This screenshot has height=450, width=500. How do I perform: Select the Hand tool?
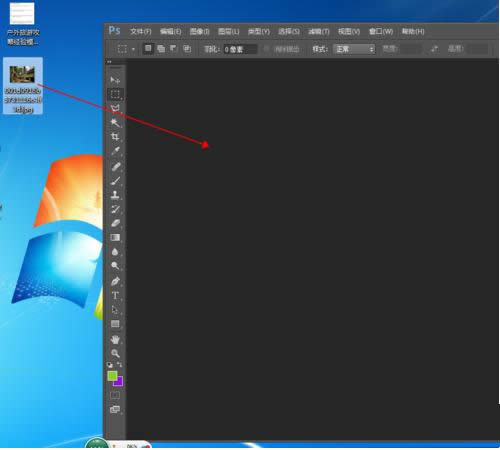point(115,339)
